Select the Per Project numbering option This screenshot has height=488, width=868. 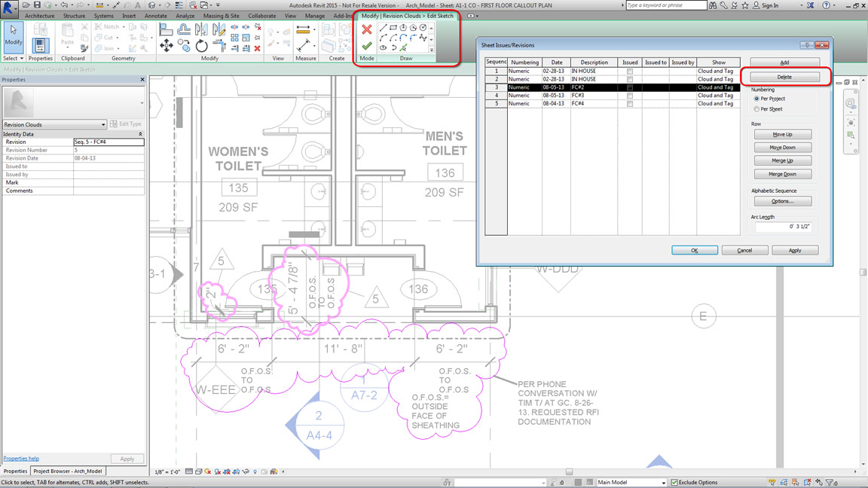click(x=756, y=99)
